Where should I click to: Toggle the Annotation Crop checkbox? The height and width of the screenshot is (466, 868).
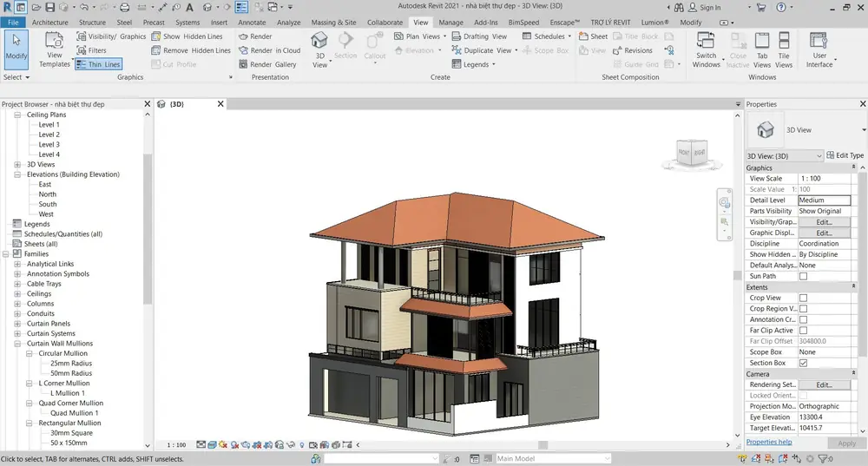pyautogui.click(x=803, y=319)
